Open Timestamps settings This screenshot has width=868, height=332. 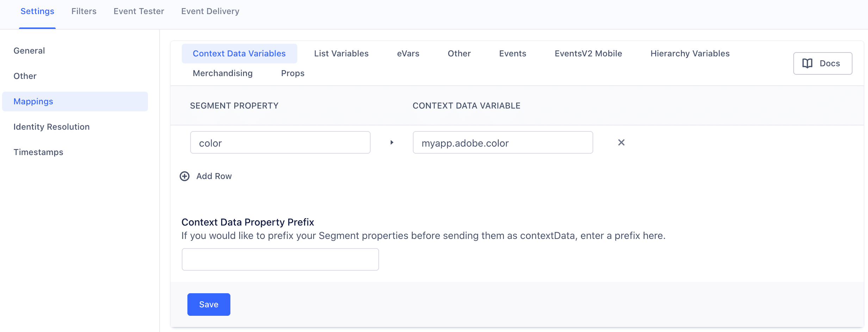38,152
